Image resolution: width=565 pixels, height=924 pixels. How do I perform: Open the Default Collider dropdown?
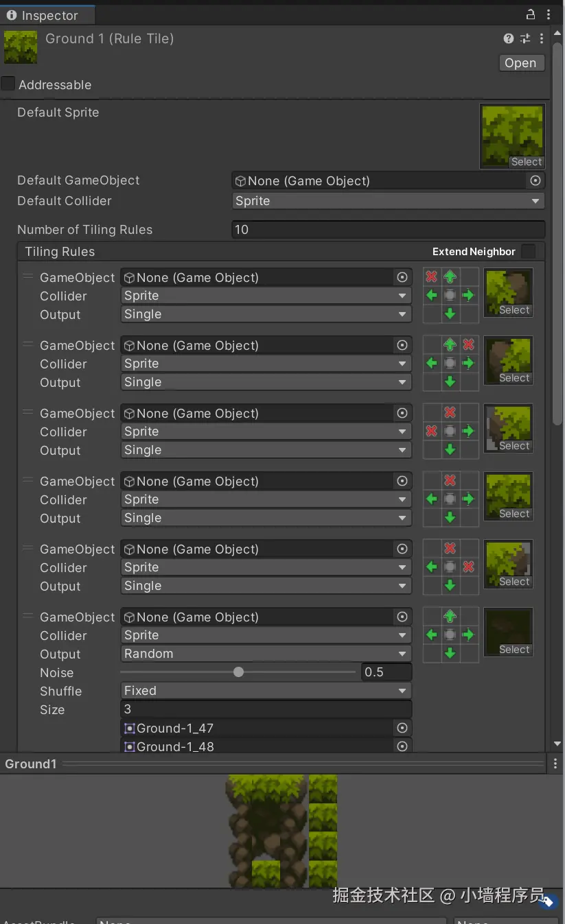(389, 201)
